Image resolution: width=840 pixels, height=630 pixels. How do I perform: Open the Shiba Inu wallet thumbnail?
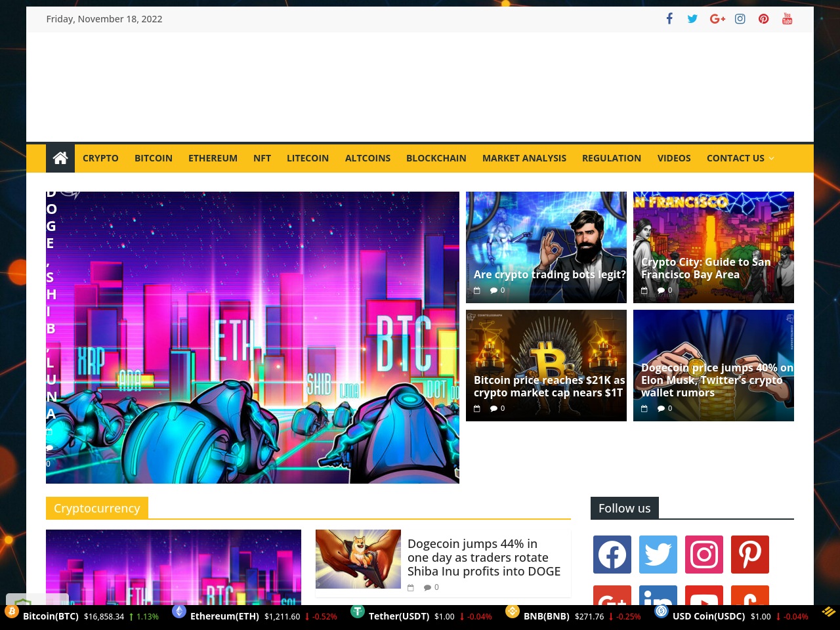pyautogui.click(x=358, y=559)
